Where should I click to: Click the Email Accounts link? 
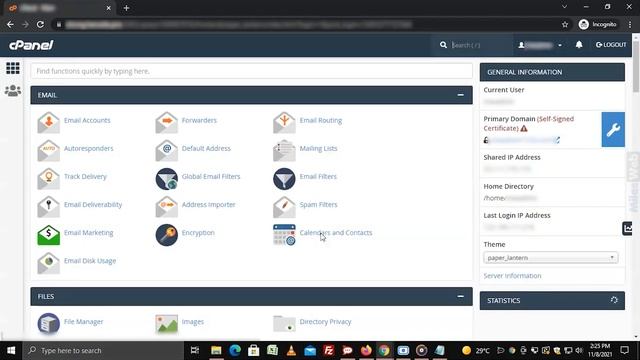point(87,120)
